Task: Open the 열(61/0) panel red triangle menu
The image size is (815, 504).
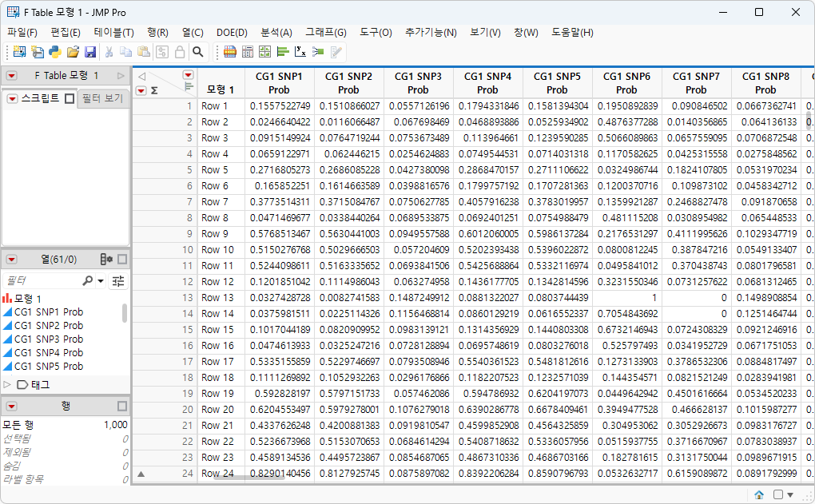Action: coord(11,259)
